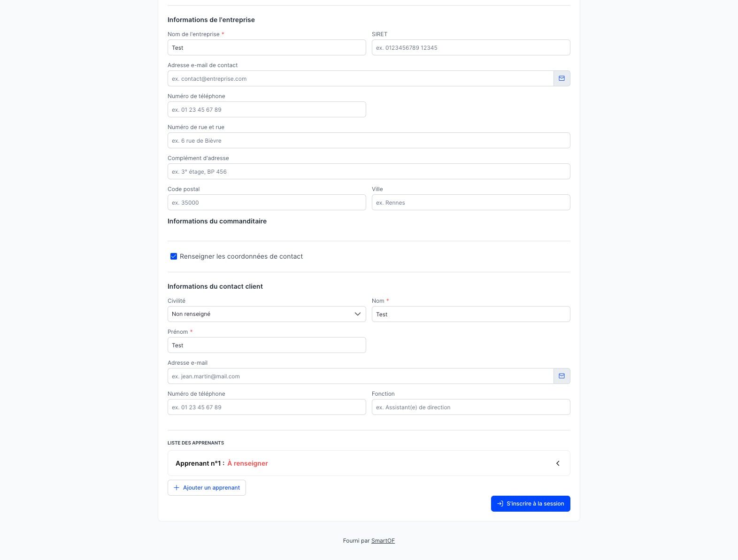Click the client contact email envelope icon
The height and width of the screenshot is (560, 738).
point(561,376)
